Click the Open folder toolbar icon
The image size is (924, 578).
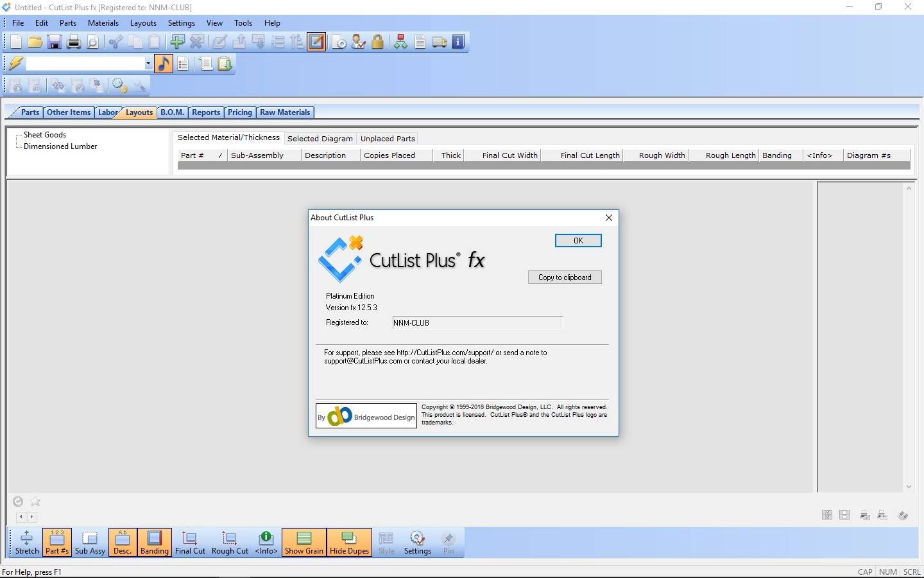(35, 42)
